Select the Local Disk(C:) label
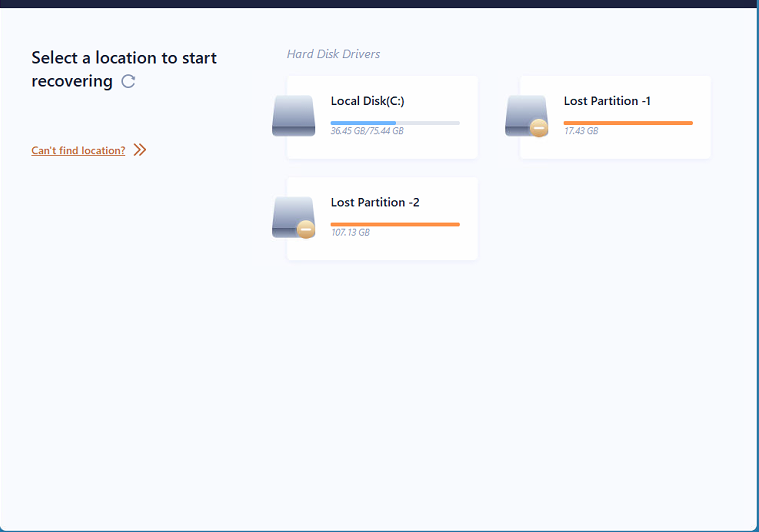Viewport: 759px width, 532px height. [367, 101]
